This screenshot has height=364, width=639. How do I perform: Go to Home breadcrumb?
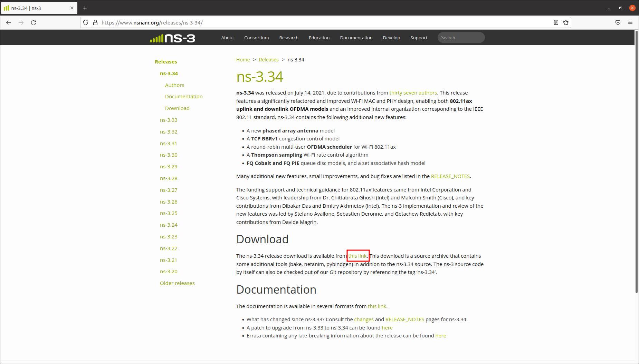243,60
